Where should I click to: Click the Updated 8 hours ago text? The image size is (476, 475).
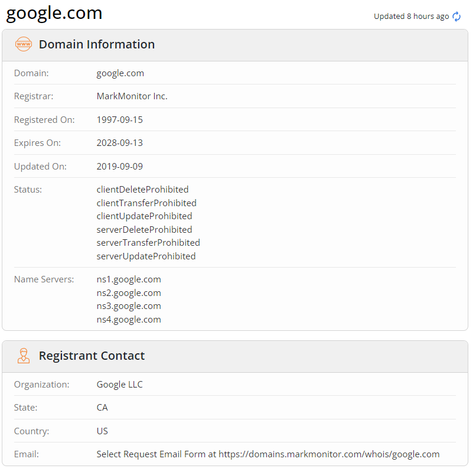click(412, 17)
